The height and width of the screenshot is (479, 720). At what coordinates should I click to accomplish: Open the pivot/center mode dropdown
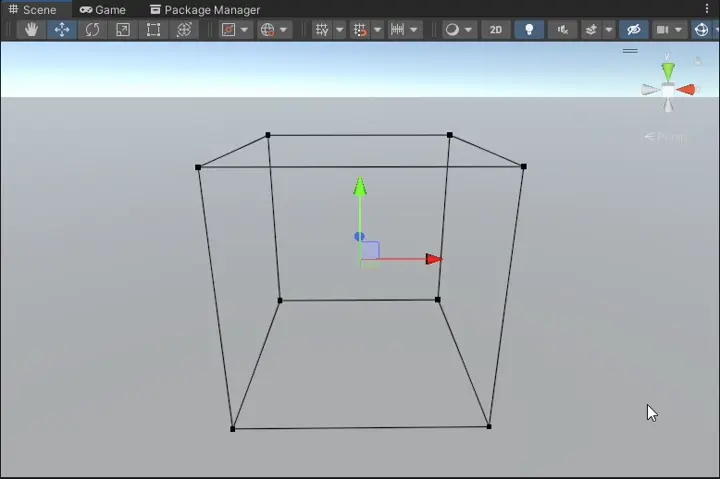(x=235, y=30)
